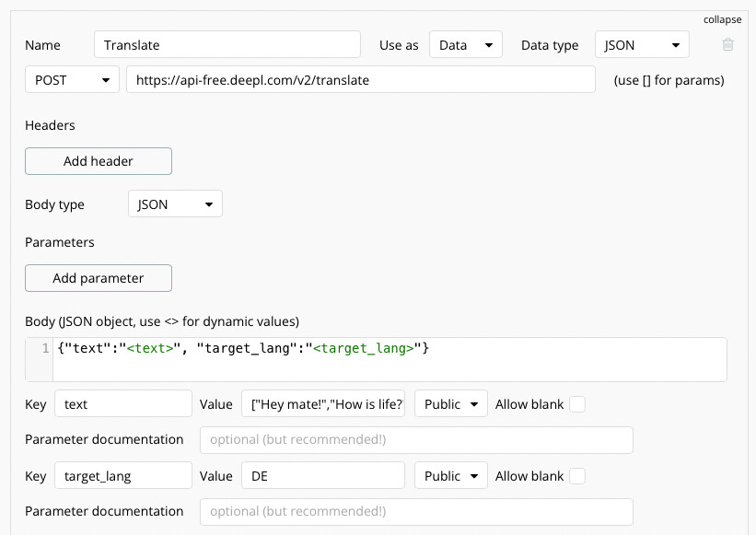Click the target_lang Key input field

click(123, 476)
